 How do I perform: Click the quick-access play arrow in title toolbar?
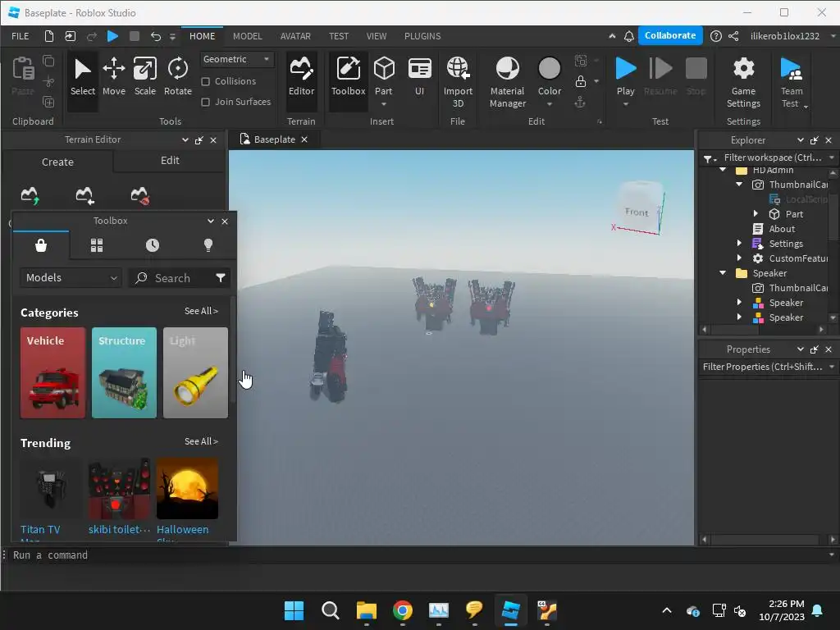pyautogui.click(x=112, y=36)
